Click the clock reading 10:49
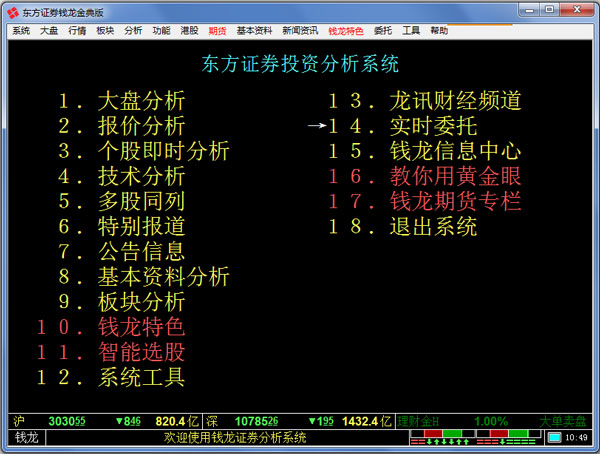 tap(576, 437)
